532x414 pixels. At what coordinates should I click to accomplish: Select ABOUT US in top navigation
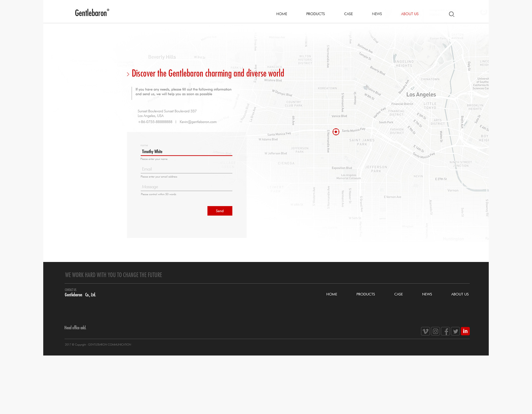pyautogui.click(x=410, y=14)
